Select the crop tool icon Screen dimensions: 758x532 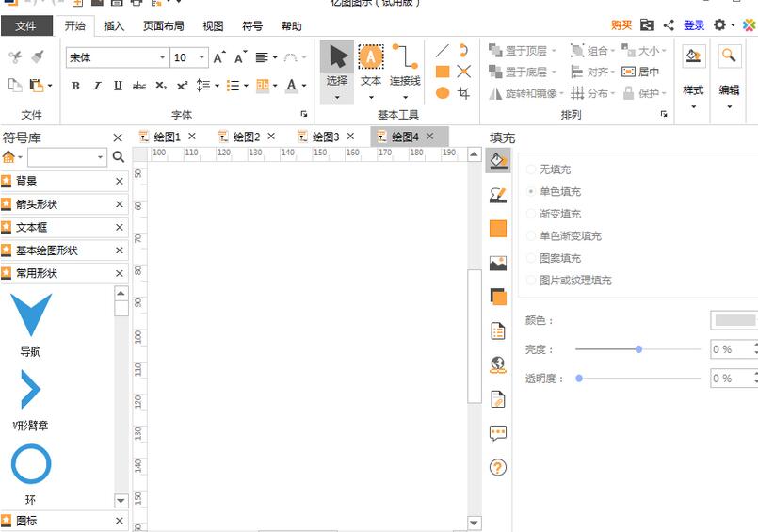pyautogui.click(x=464, y=93)
